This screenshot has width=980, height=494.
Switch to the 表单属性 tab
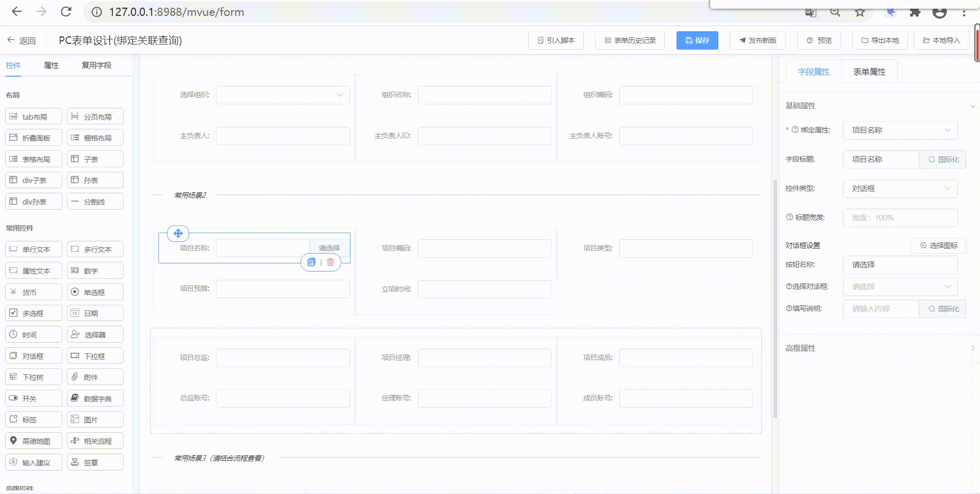pyautogui.click(x=869, y=72)
